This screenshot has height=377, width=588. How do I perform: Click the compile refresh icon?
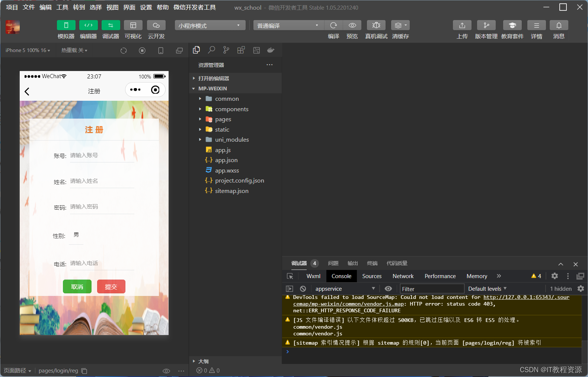333,25
